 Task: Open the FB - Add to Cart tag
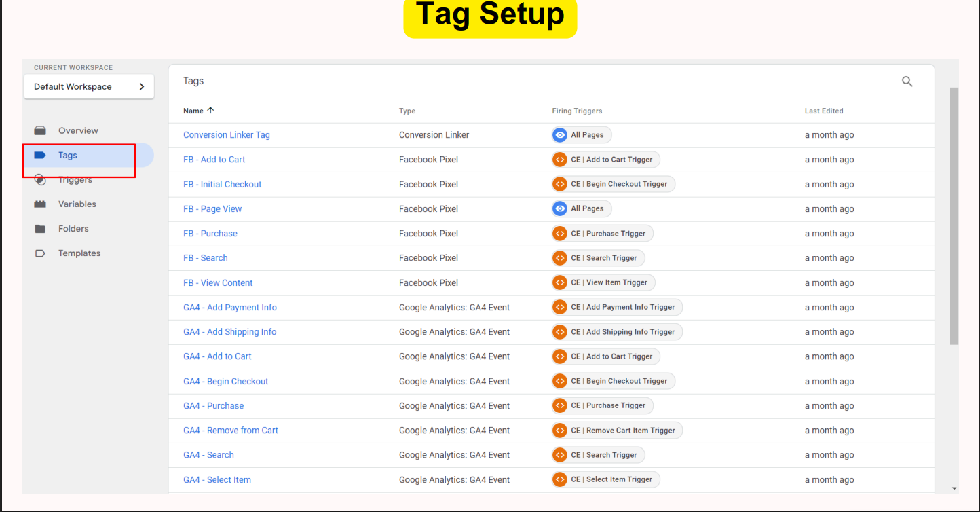(x=214, y=160)
